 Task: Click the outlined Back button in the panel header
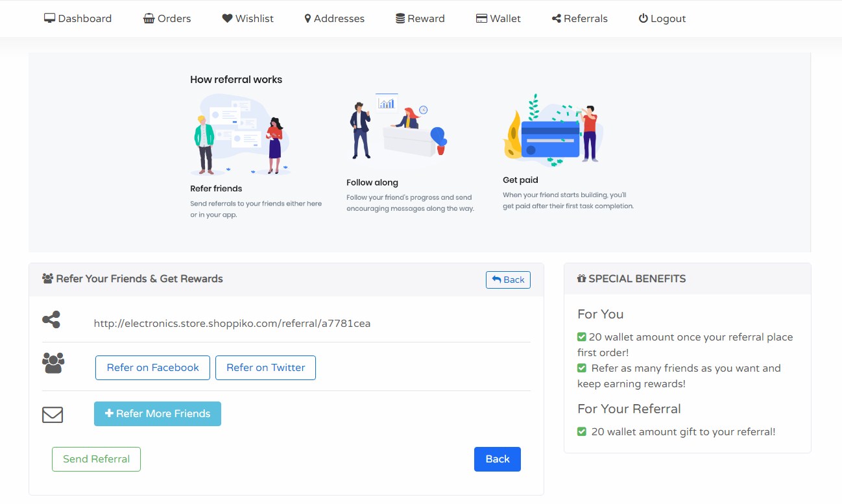tap(508, 280)
